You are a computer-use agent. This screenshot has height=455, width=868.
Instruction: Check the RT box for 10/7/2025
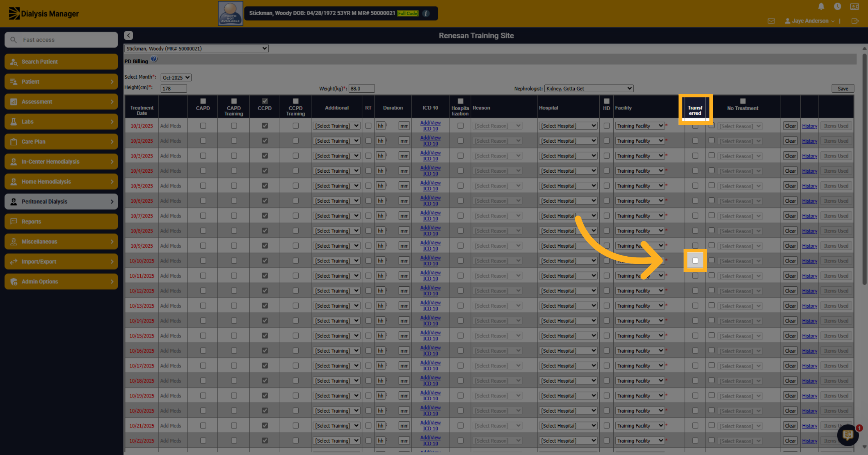(x=368, y=216)
